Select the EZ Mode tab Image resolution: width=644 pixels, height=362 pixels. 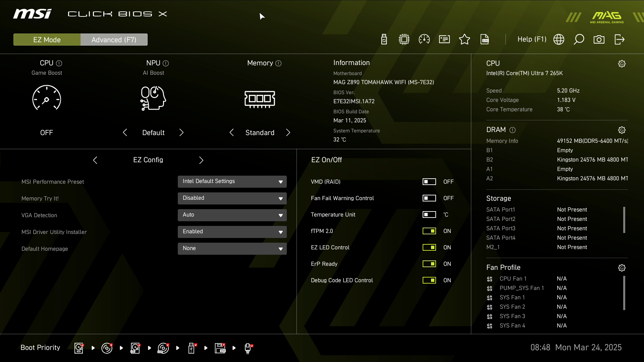pos(47,40)
